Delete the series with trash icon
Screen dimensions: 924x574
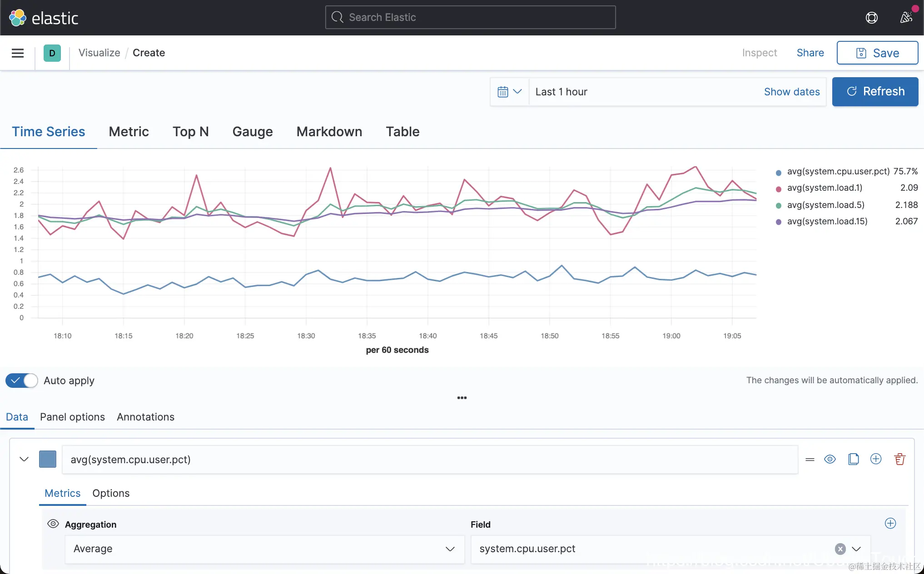(899, 459)
